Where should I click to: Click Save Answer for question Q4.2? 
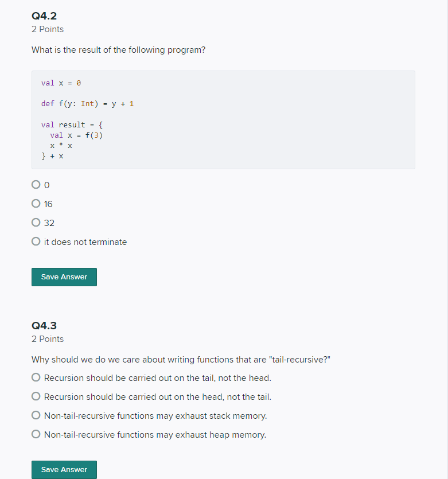(64, 277)
